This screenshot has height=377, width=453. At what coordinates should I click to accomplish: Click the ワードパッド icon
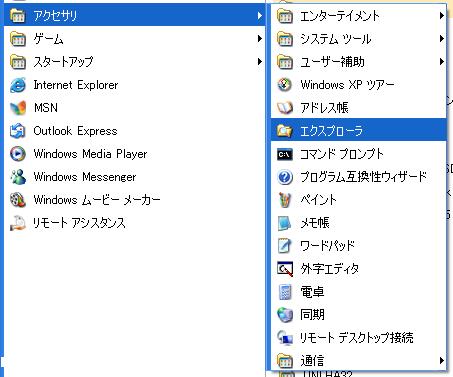285,246
